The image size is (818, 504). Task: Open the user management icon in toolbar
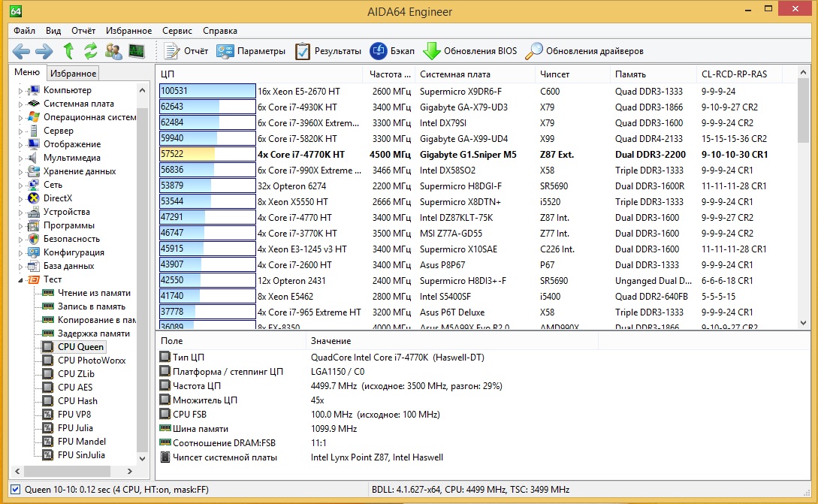[113, 51]
